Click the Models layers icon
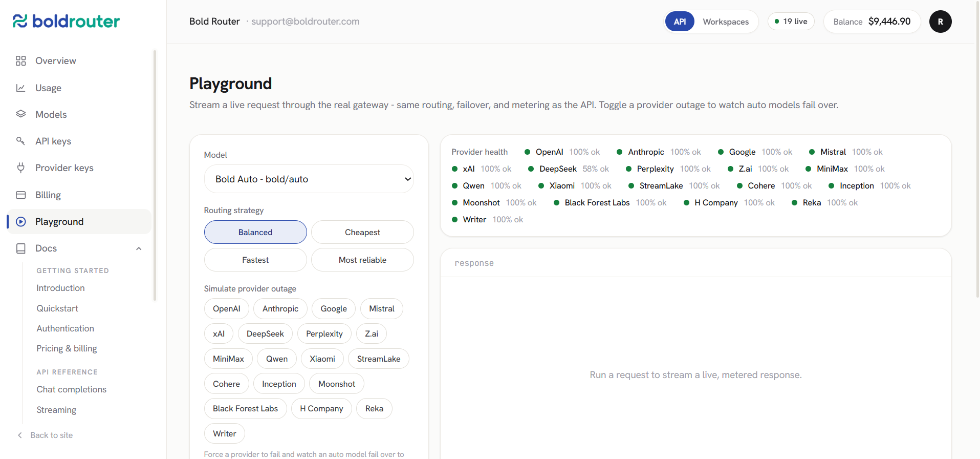The image size is (980, 459). click(x=20, y=114)
